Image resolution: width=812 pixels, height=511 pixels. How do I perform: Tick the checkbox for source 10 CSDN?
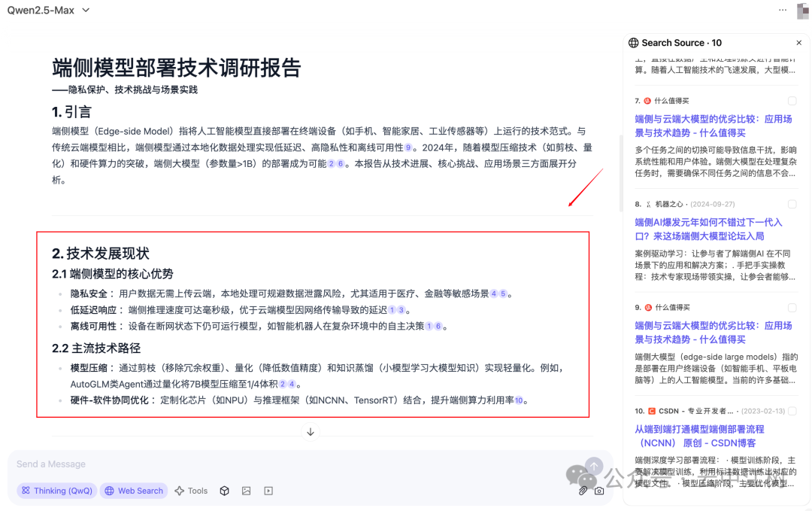(x=792, y=411)
